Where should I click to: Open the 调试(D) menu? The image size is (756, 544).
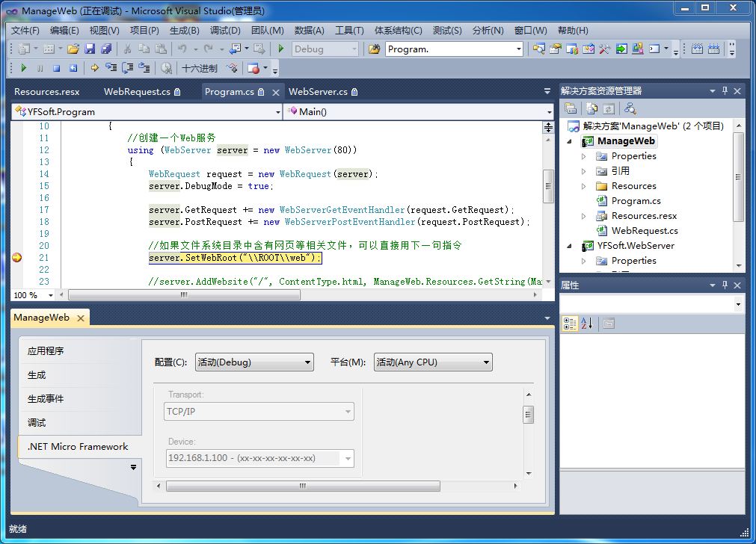point(225,31)
